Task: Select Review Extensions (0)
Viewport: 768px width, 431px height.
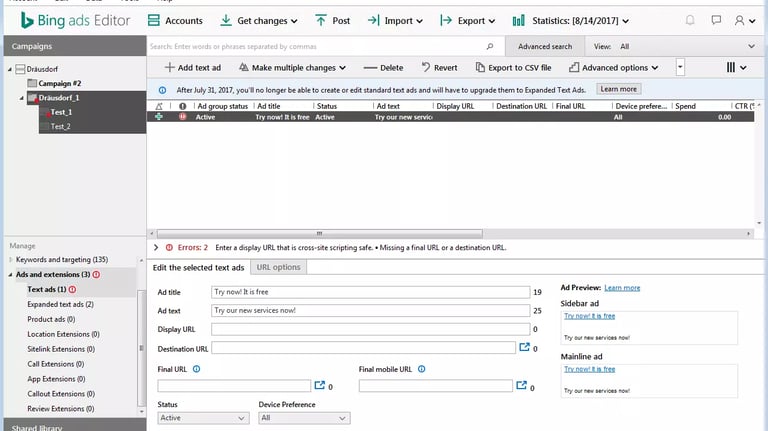Action: [x=60, y=408]
